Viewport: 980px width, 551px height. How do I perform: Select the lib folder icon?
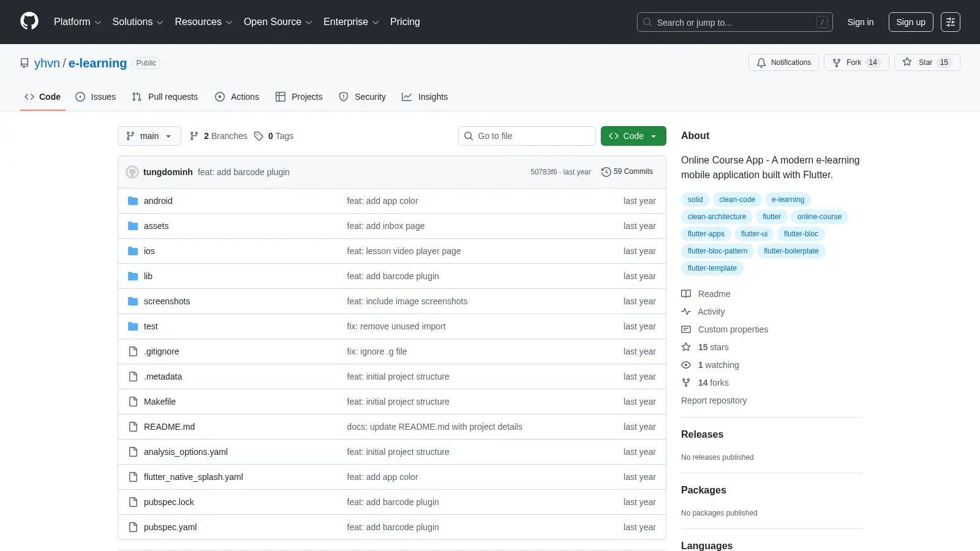(x=133, y=276)
